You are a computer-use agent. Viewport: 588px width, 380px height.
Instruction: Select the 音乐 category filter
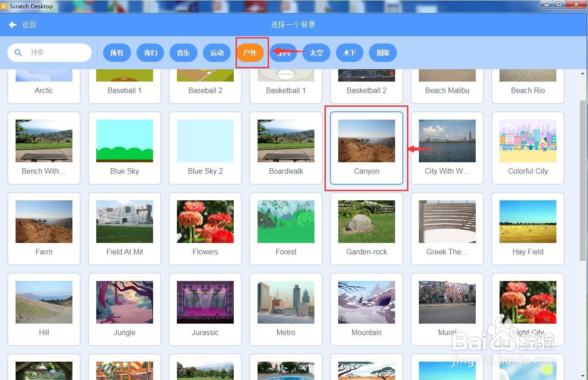(x=183, y=53)
